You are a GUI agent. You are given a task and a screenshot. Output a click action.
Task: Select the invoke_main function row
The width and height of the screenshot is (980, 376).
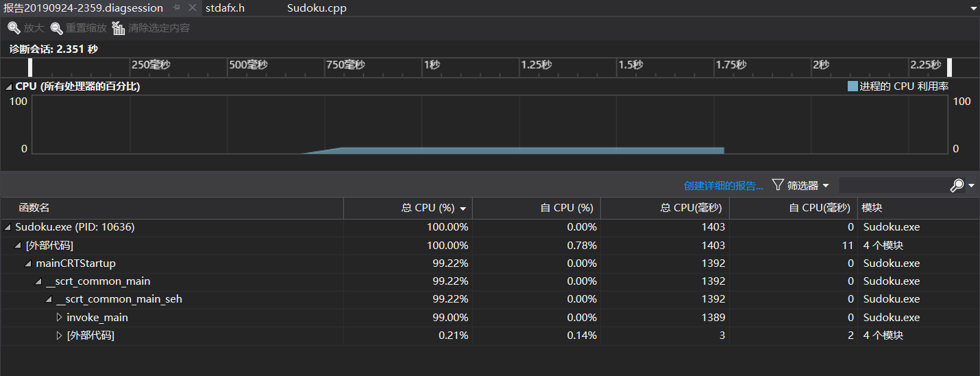(490, 318)
